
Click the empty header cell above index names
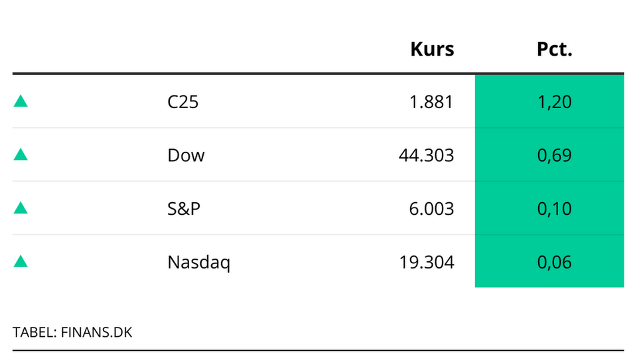[x=199, y=49]
